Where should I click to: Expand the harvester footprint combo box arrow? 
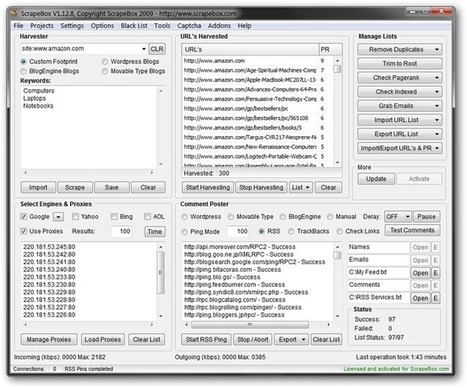144,49
